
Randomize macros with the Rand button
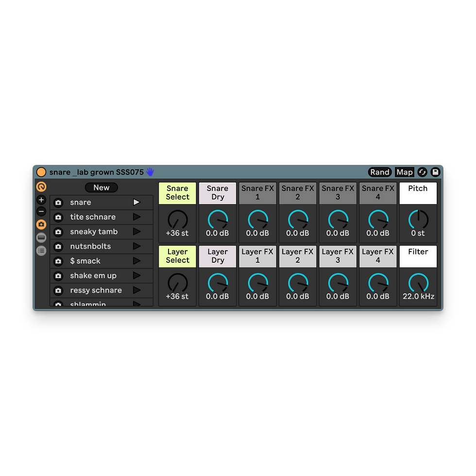coord(379,172)
